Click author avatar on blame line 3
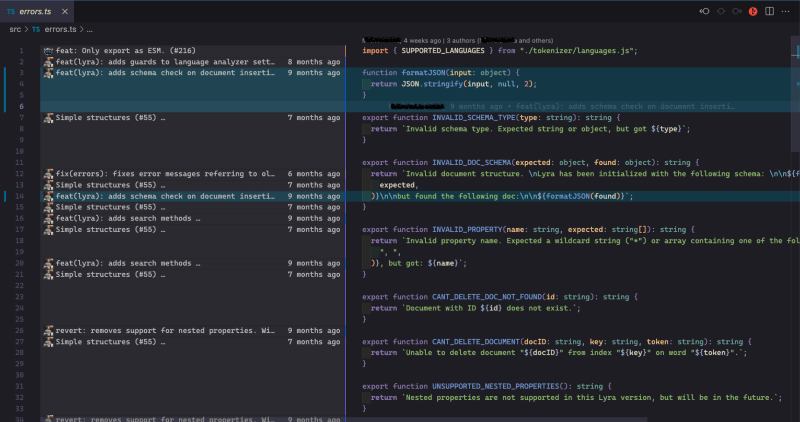800x422 pixels. point(48,73)
